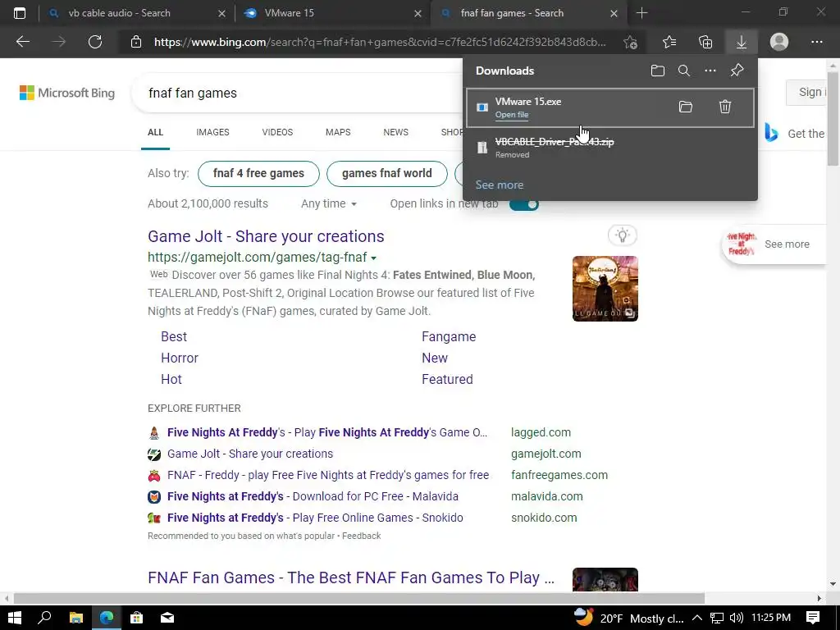Add this page to favorites star
Viewport: 840px width, 630px height.
631,42
